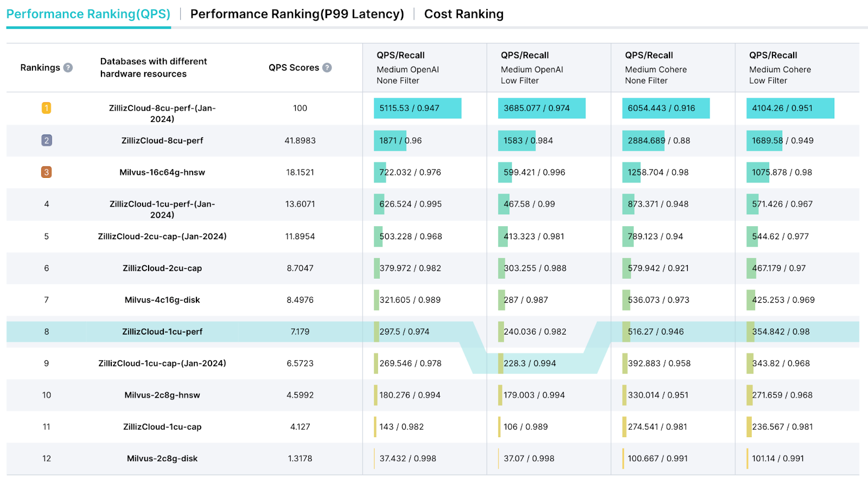Screen dimensions: 868x480
Task: Click the 467.58 / 0.99 value
Action: pos(529,204)
